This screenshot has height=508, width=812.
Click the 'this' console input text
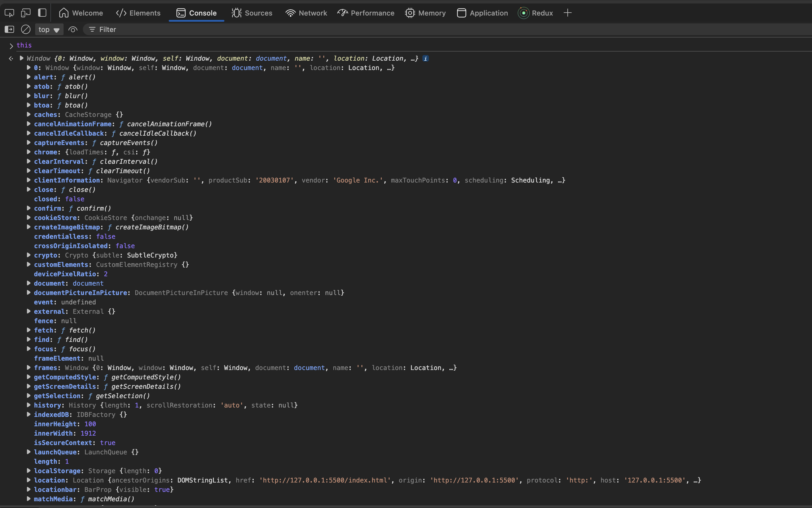[x=24, y=45]
